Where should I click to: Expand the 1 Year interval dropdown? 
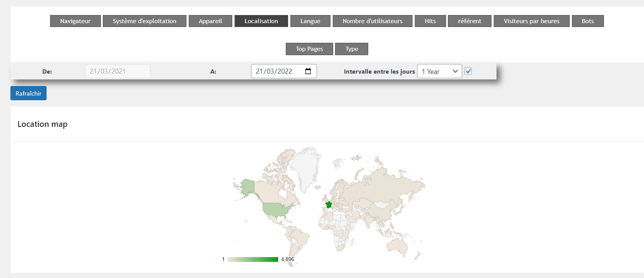pyautogui.click(x=439, y=71)
